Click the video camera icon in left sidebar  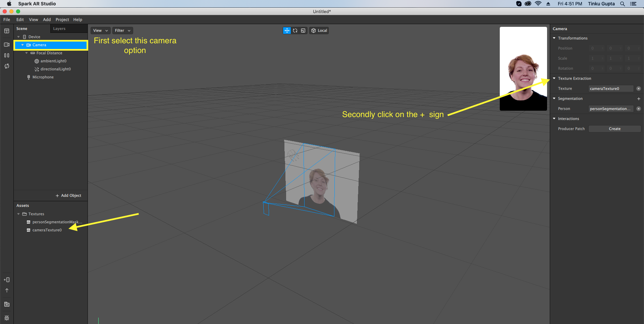7,45
